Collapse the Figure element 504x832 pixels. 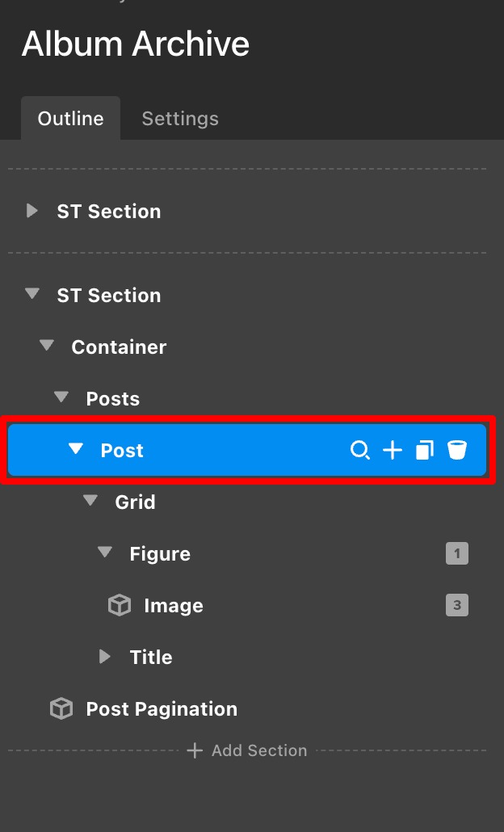[105, 553]
